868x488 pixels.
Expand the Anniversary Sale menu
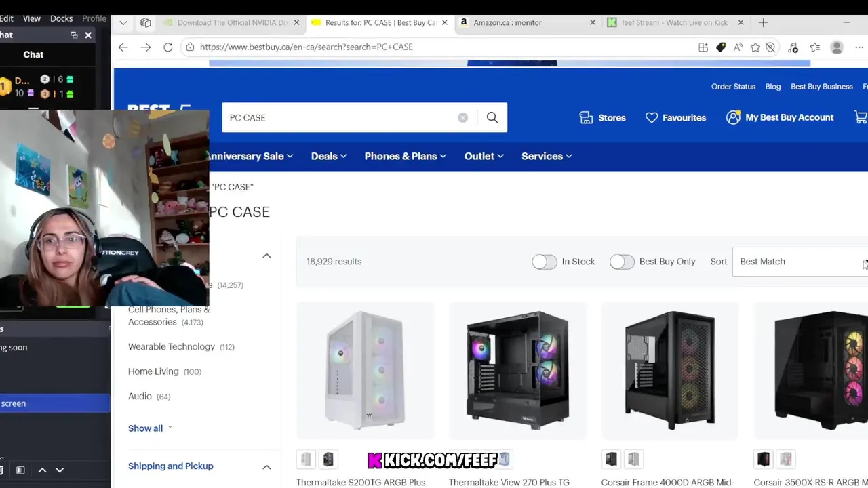point(250,156)
